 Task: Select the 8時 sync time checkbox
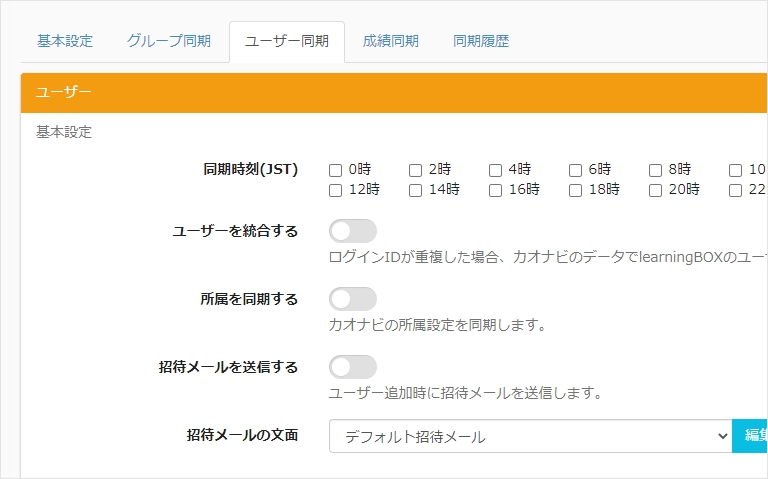click(656, 170)
